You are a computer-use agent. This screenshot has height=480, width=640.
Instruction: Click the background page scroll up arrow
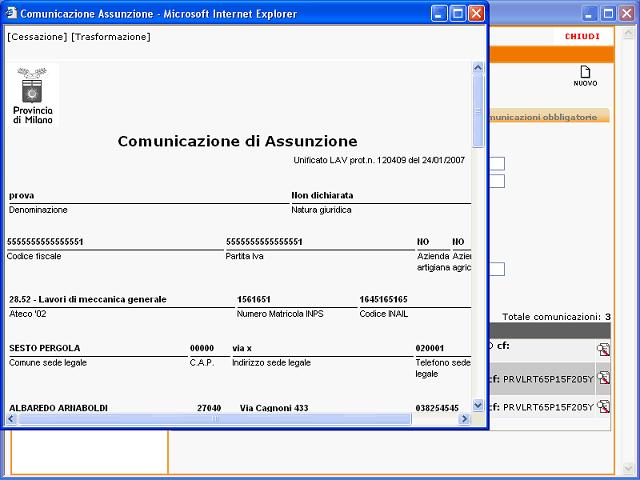(628, 33)
